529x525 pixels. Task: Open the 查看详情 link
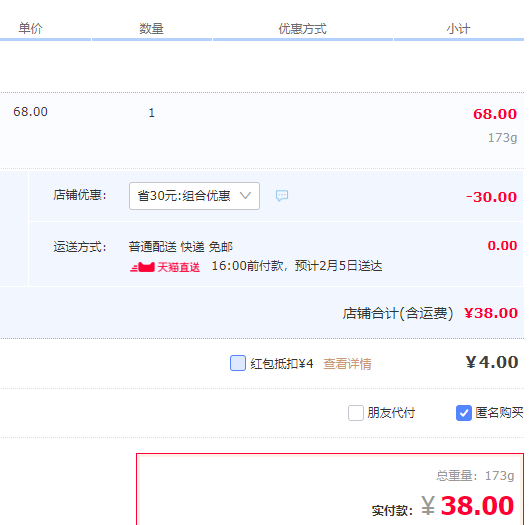click(x=347, y=364)
